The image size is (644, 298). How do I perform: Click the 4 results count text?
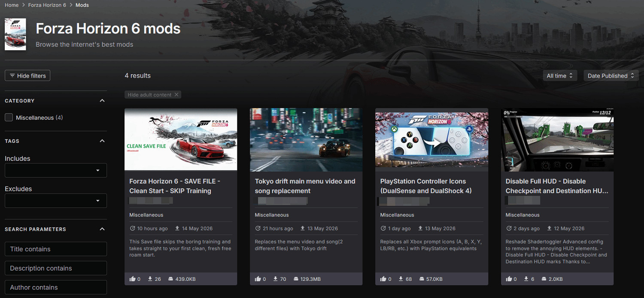138,75
